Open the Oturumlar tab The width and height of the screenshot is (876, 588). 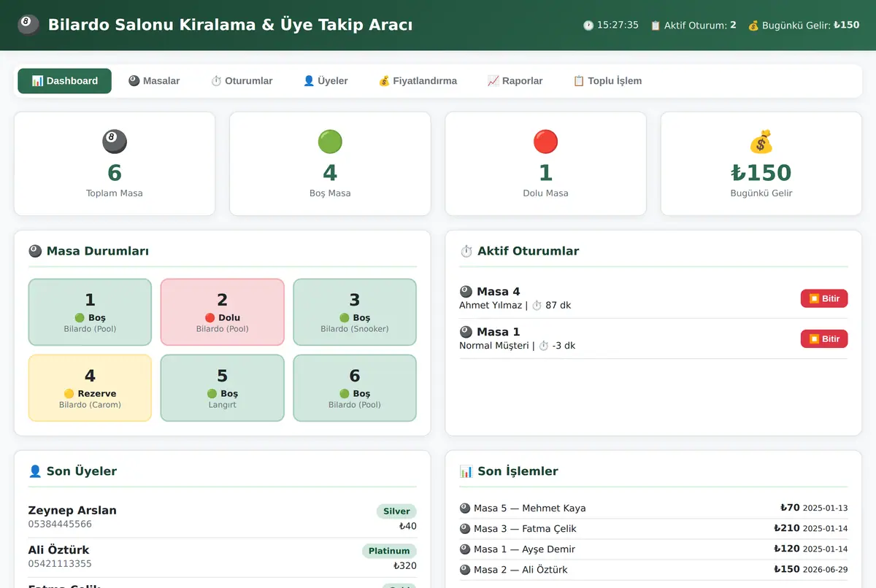pos(242,81)
